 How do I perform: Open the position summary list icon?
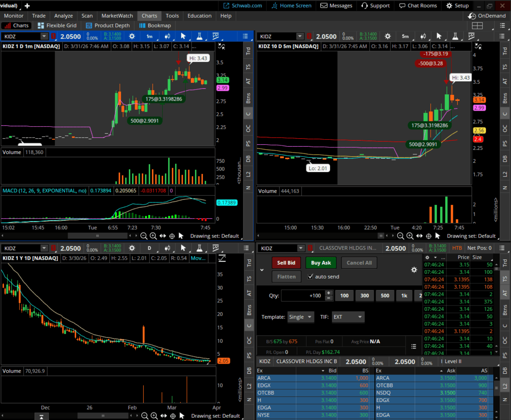tap(414, 347)
